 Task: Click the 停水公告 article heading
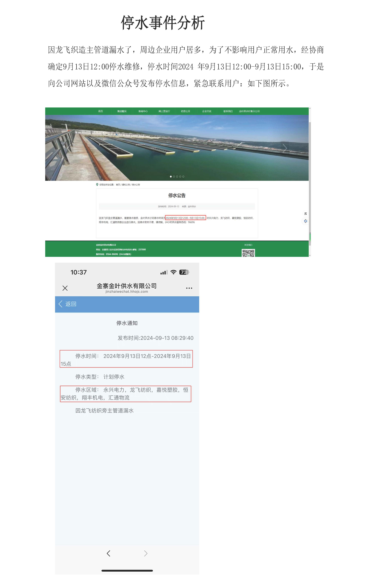coord(177,195)
